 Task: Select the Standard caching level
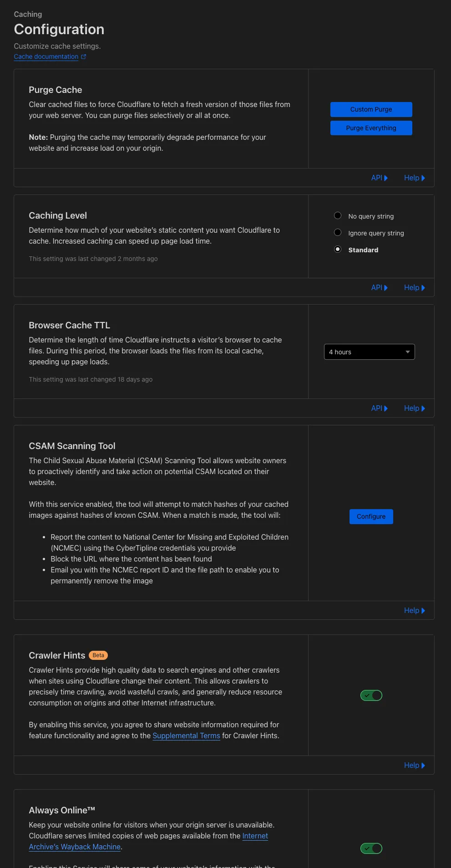pyautogui.click(x=338, y=250)
